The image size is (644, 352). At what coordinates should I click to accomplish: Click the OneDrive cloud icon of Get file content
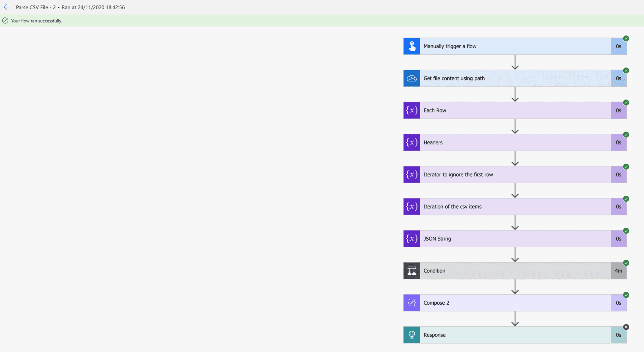412,78
